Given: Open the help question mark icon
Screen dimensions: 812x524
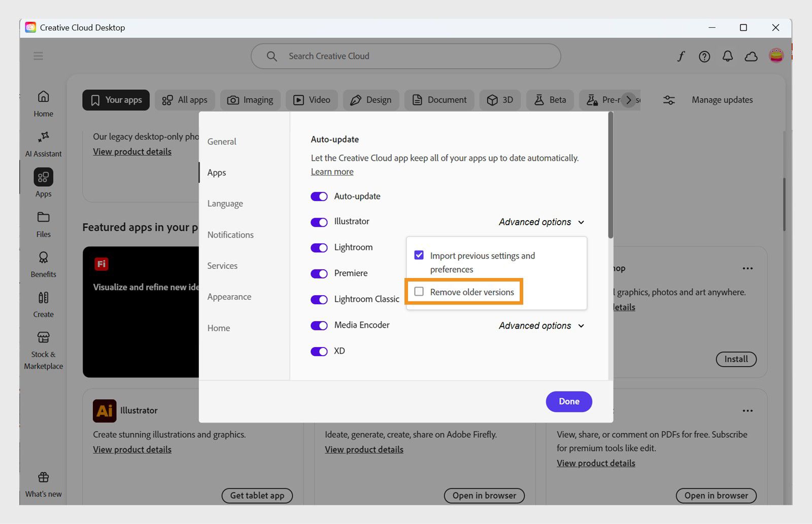Looking at the screenshot, I should point(704,56).
